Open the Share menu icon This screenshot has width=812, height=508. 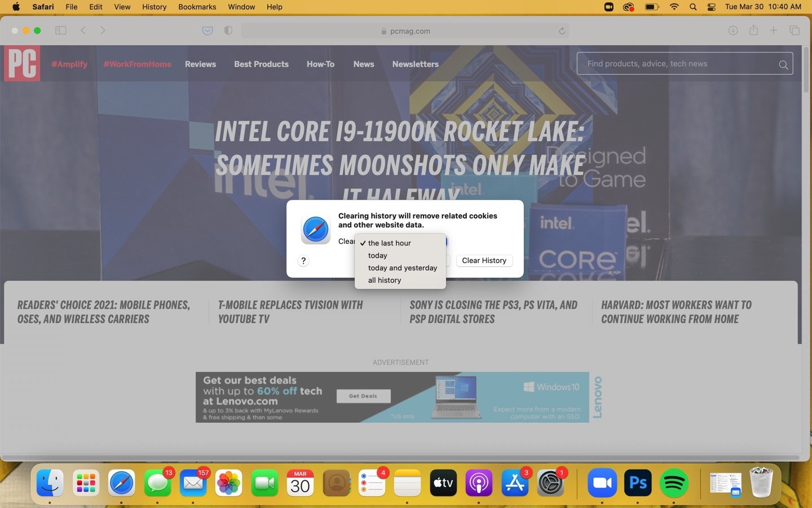[753, 30]
